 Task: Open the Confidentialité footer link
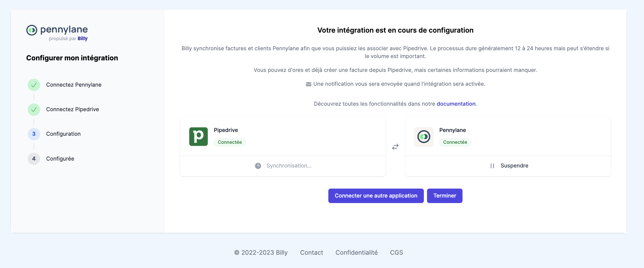pyautogui.click(x=356, y=252)
